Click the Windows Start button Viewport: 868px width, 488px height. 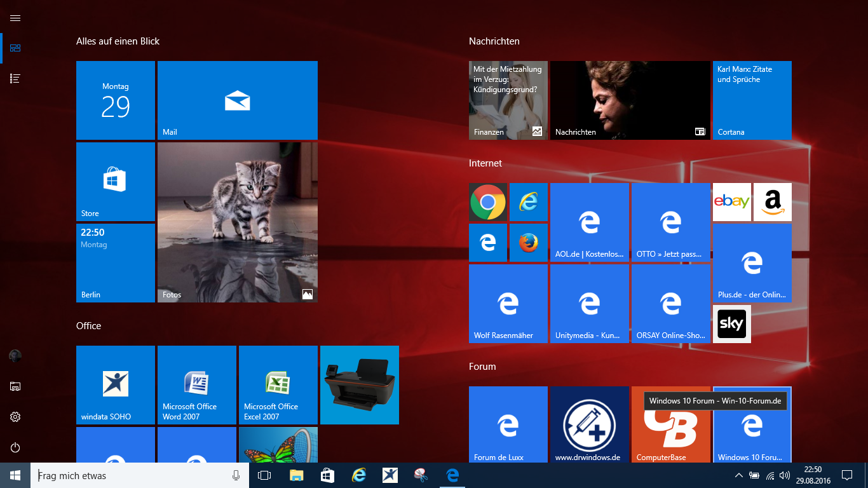tap(15, 475)
